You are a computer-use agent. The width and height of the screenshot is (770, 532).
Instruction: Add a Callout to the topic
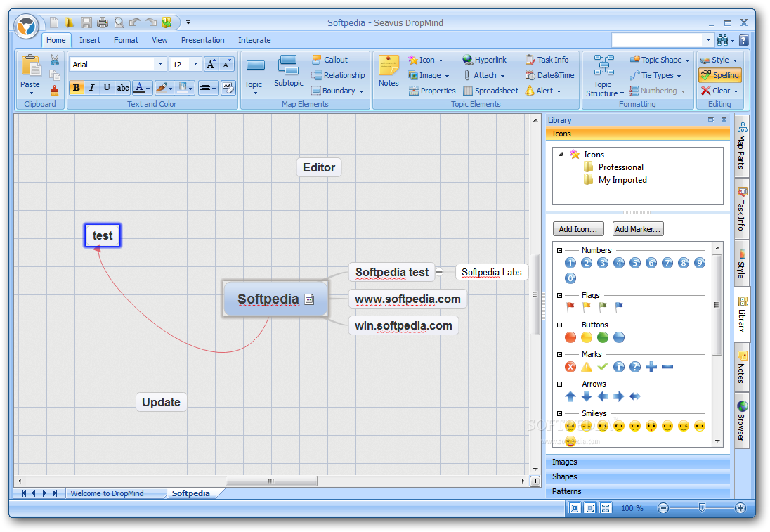point(330,60)
